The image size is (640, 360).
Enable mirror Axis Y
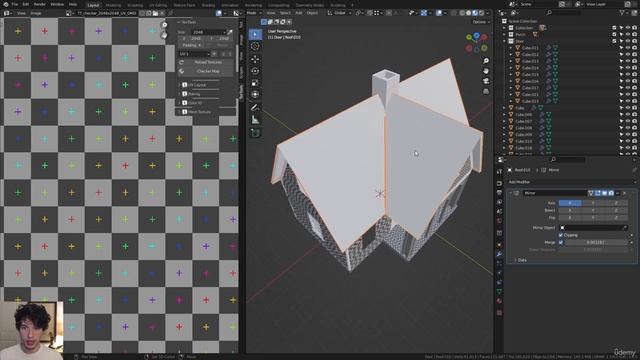pos(593,203)
